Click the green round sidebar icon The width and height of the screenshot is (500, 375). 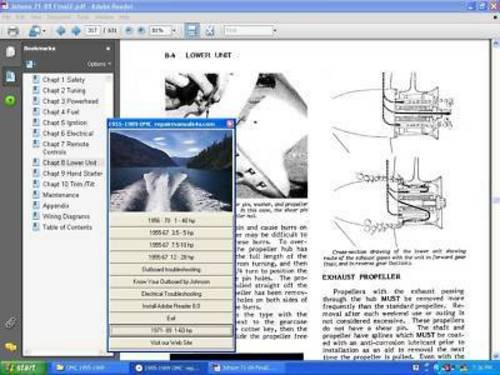10,100
